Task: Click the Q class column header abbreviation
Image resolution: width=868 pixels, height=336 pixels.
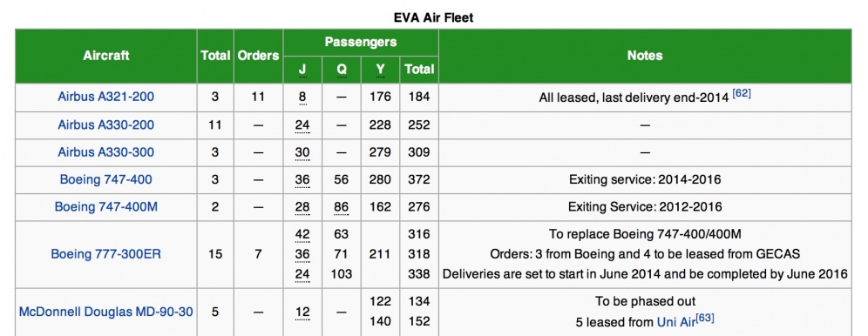Action: pyautogui.click(x=342, y=69)
